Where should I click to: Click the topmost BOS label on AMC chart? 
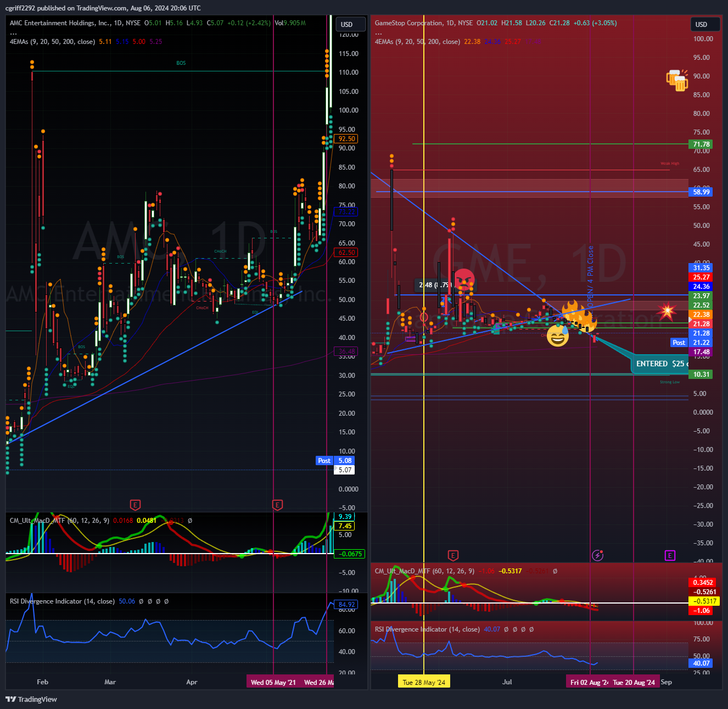pos(181,63)
